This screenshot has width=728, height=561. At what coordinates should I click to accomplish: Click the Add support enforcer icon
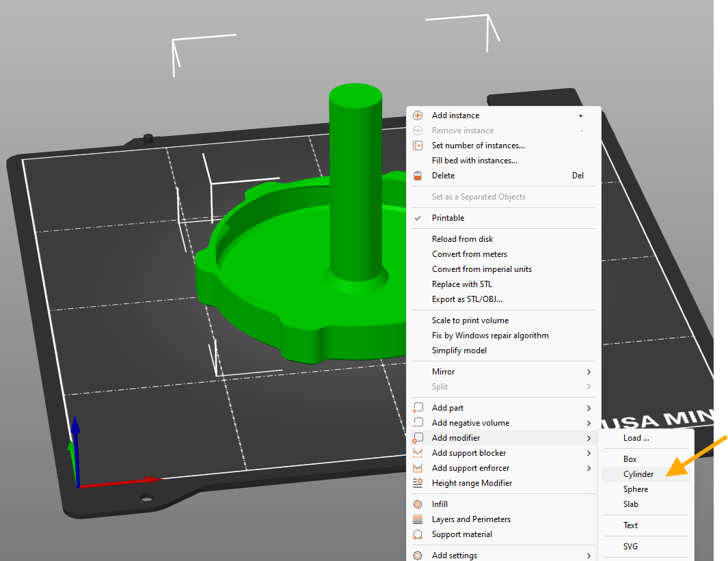tap(418, 468)
